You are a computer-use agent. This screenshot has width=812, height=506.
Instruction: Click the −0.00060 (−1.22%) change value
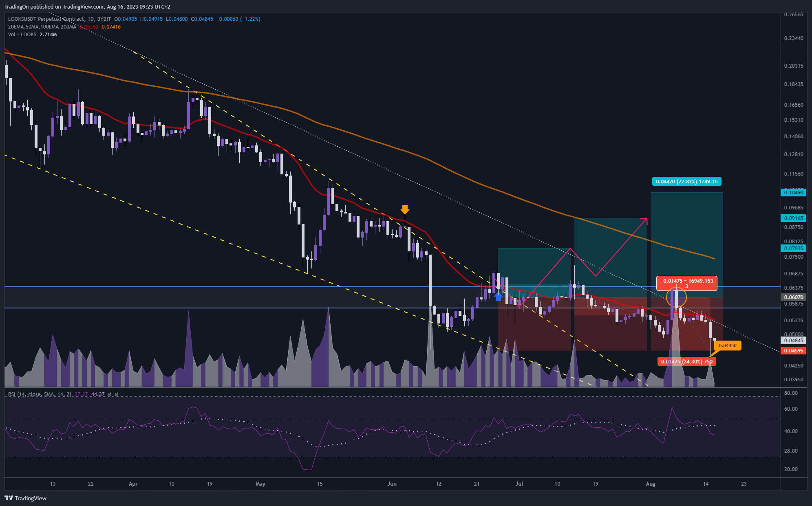(238, 19)
